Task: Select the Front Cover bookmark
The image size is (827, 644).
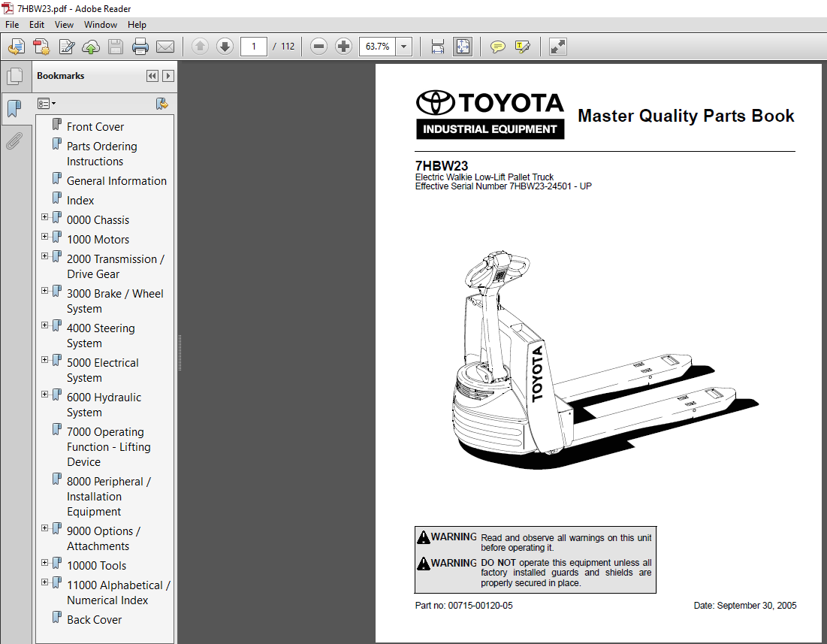Action: (95, 126)
